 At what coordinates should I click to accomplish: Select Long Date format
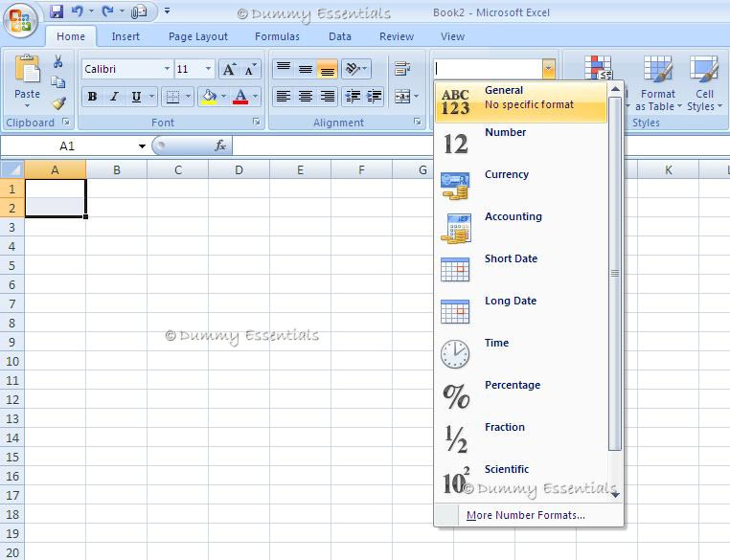pos(521,313)
